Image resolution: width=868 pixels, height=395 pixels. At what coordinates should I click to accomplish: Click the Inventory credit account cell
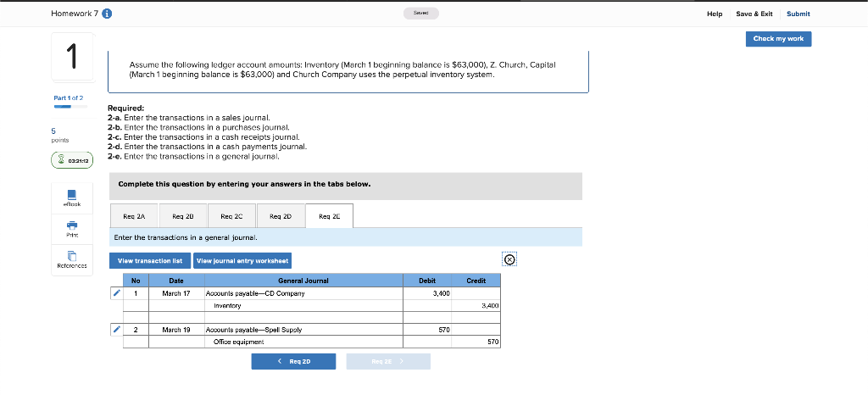[304, 305]
